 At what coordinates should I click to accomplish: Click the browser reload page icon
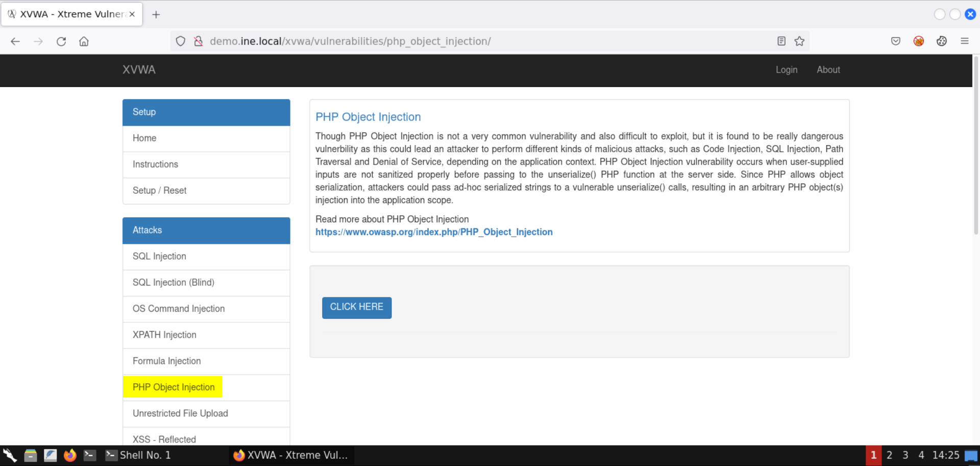click(61, 41)
